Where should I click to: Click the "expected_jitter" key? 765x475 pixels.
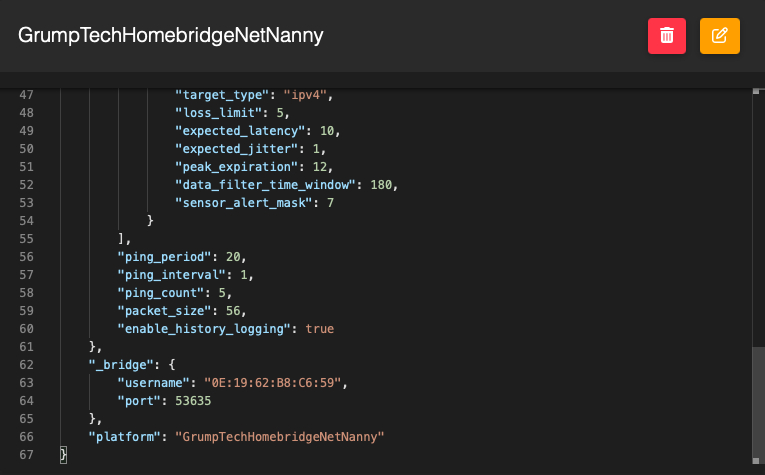[237, 149]
